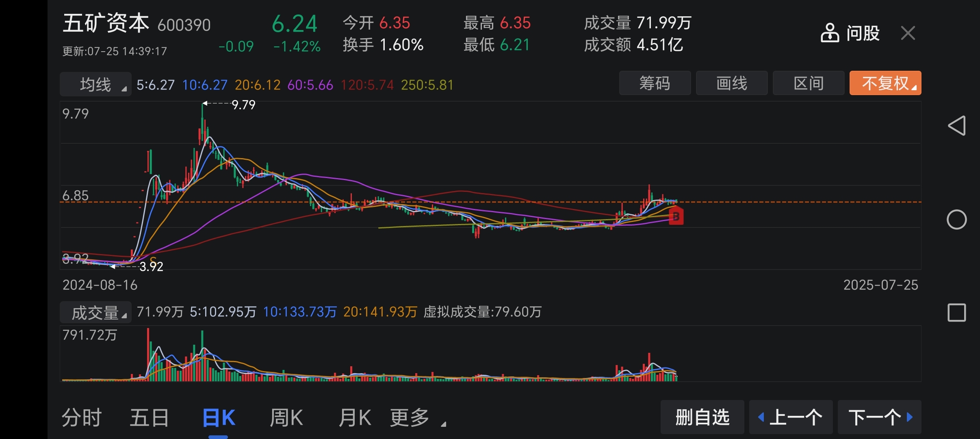Screen dimensions: 980x439
Task: Expand the 更多 period options
Action: click(x=418, y=417)
